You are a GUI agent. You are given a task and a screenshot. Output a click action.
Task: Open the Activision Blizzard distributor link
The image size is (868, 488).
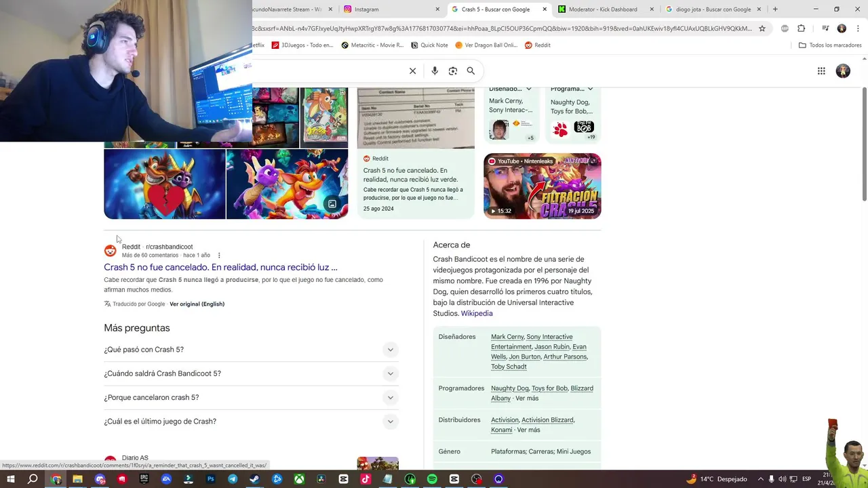(x=547, y=420)
